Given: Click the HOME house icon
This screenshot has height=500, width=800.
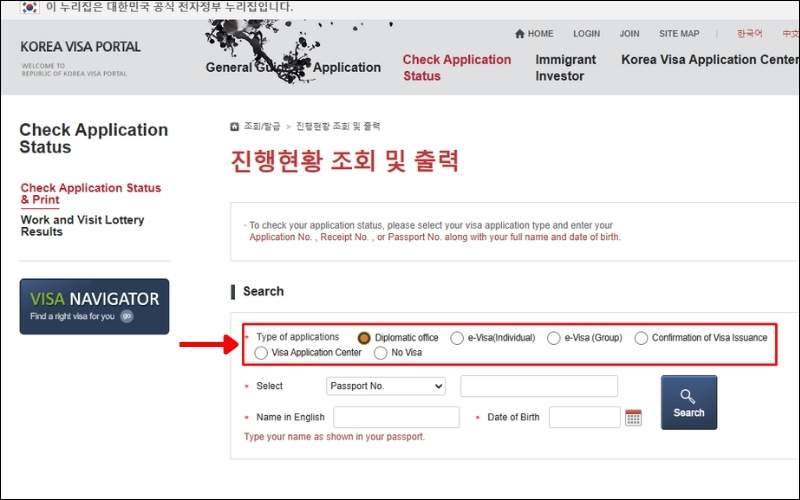Looking at the screenshot, I should 519,34.
